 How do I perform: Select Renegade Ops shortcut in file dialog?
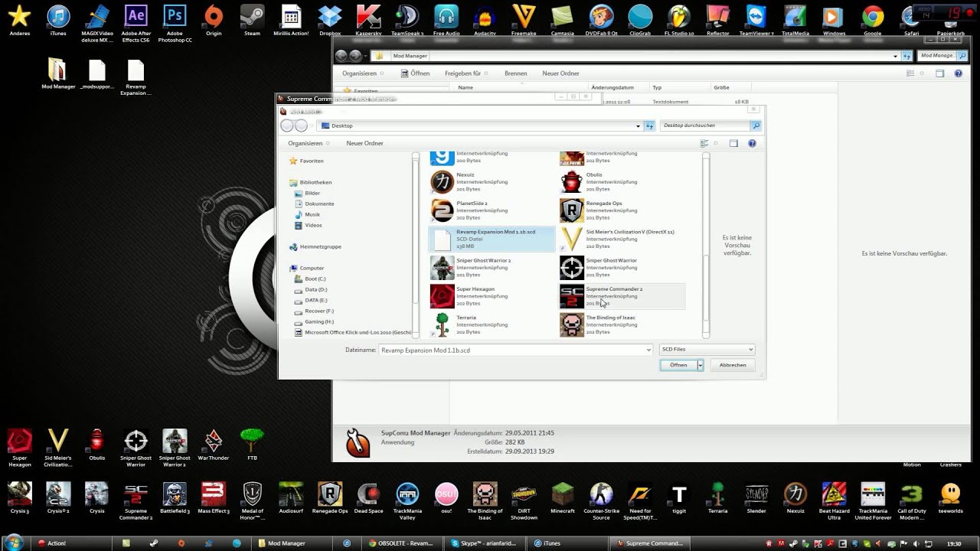pyautogui.click(x=622, y=210)
